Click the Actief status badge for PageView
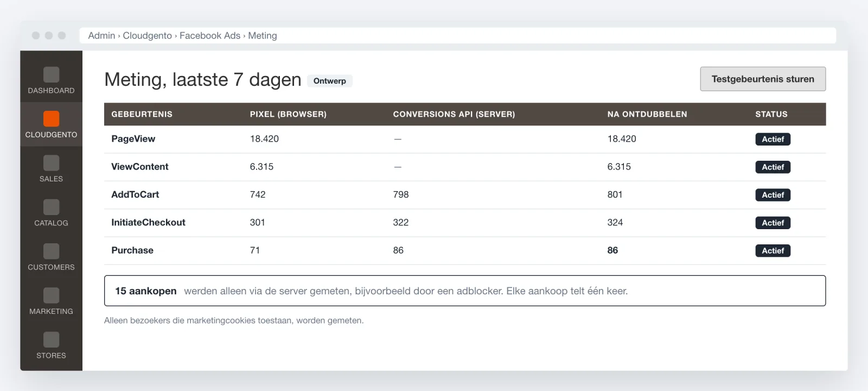Screen dimensions: 868x391 pyautogui.click(x=773, y=139)
